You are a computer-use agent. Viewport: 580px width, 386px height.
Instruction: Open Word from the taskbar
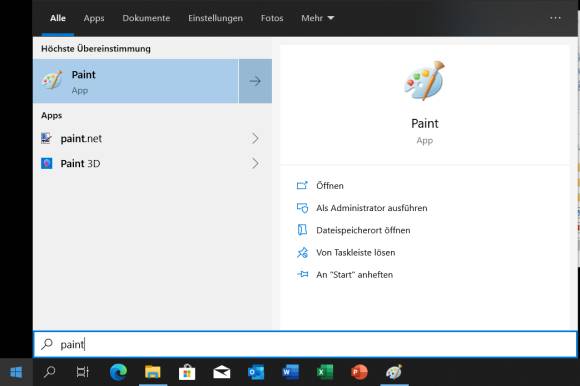coord(290,372)
